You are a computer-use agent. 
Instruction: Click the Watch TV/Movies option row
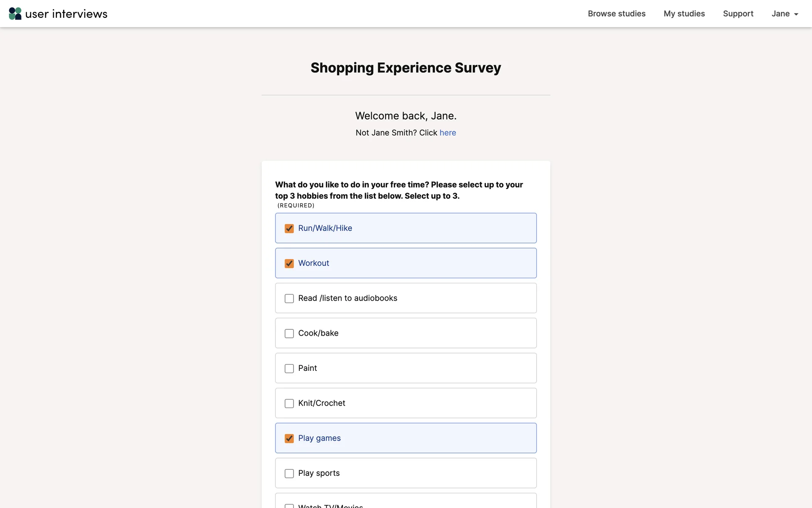[x=406, y=502]
